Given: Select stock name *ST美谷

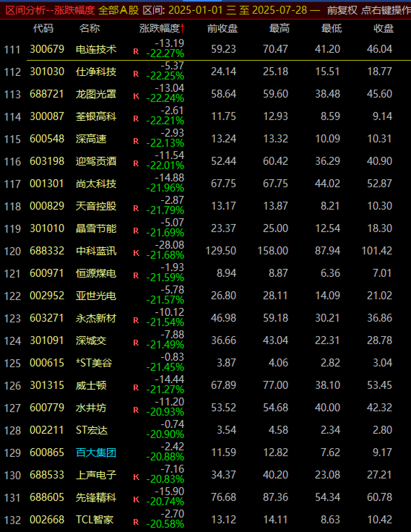Looking at the screenshot, I should [x=94, y=362].
